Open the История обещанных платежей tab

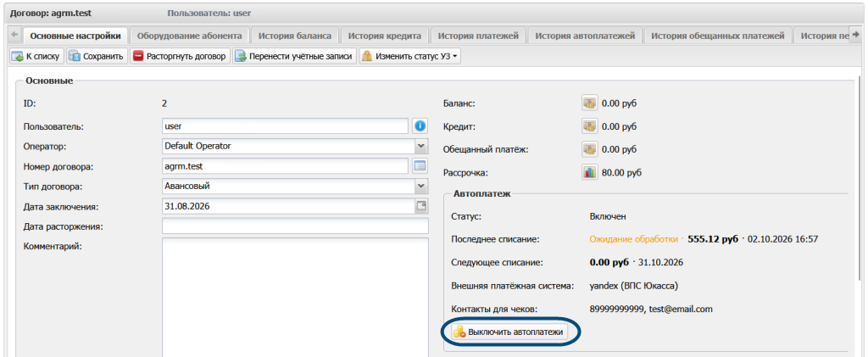click(718, 36)
